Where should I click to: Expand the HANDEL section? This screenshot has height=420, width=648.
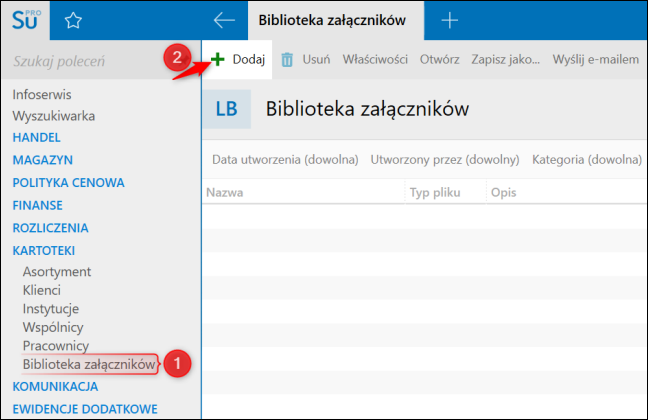(36, 138)
